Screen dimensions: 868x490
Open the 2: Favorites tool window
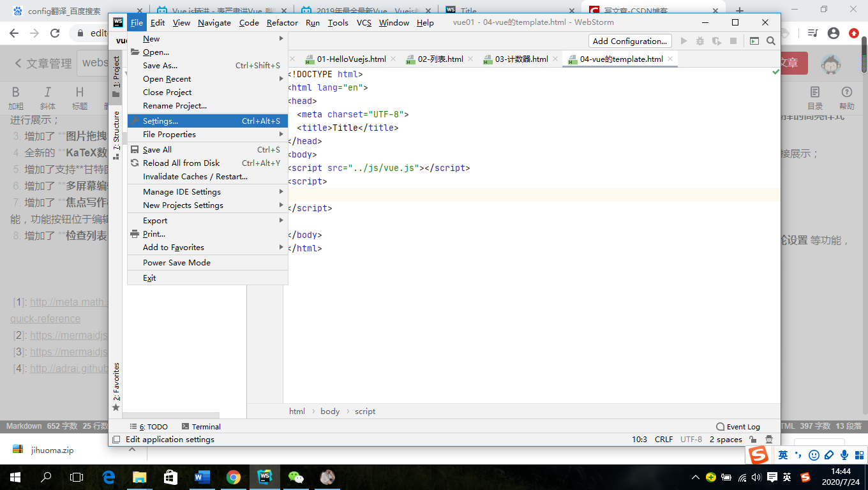[116, 386]
